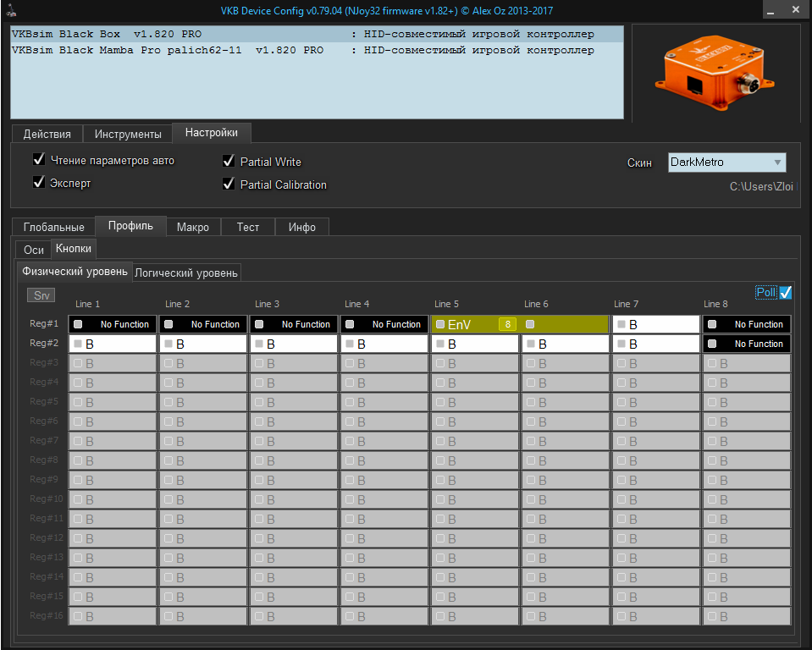Toggle the Эксперт checkbox
Image resolution: width=812 pixels, height=650 pixels.
point(39,182)
